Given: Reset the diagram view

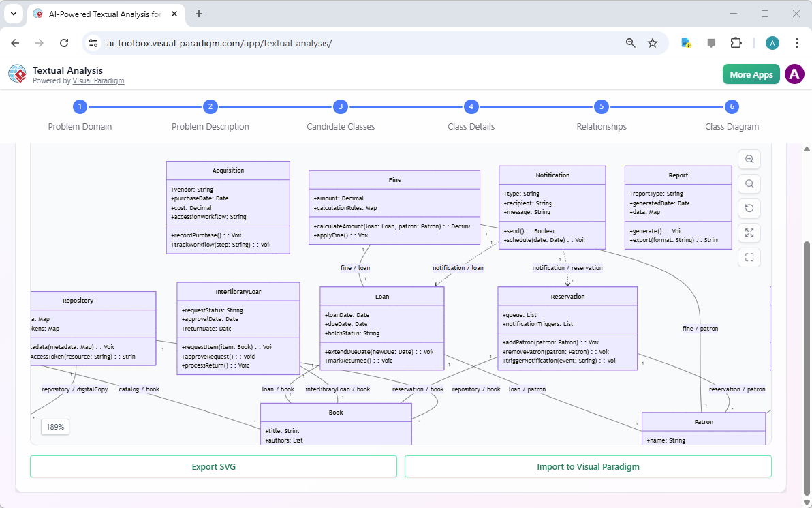Looking at the screenshot, I should tap(749, 208).
